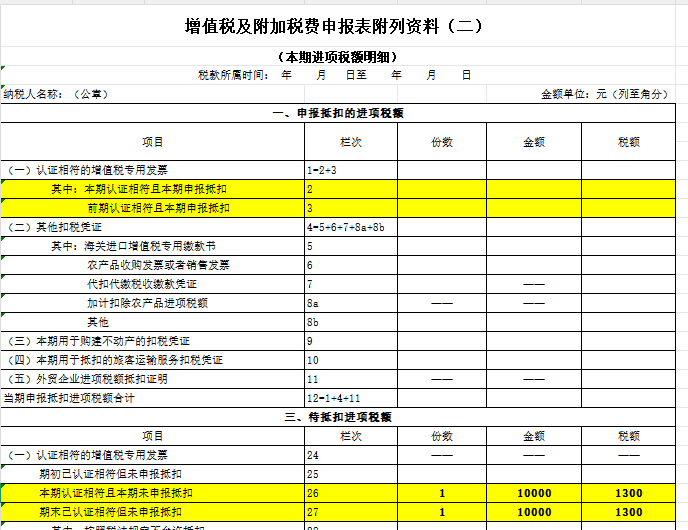The height and width of the screenshot is (530, 688).
Task: Select the 金额 value 10000 in row 27
Action: (534, 512)
